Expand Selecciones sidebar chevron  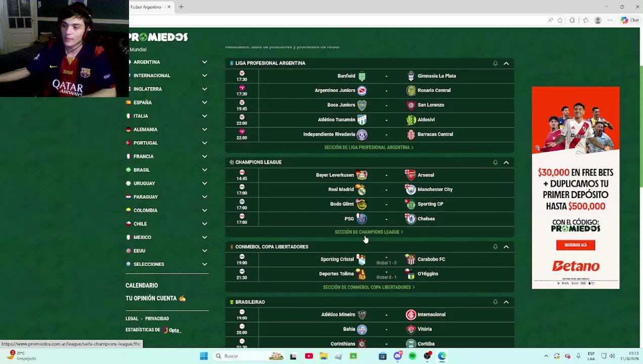[x=205, y=264]
